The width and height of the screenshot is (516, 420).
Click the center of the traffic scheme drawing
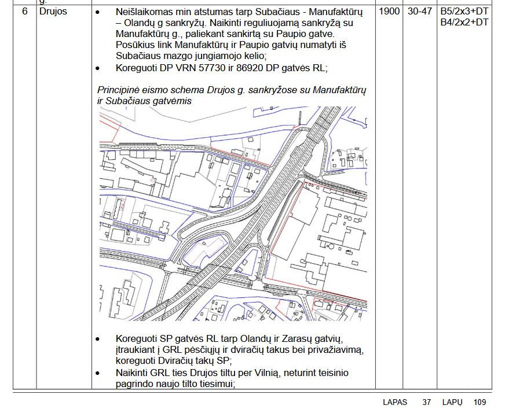click(233, 213)
